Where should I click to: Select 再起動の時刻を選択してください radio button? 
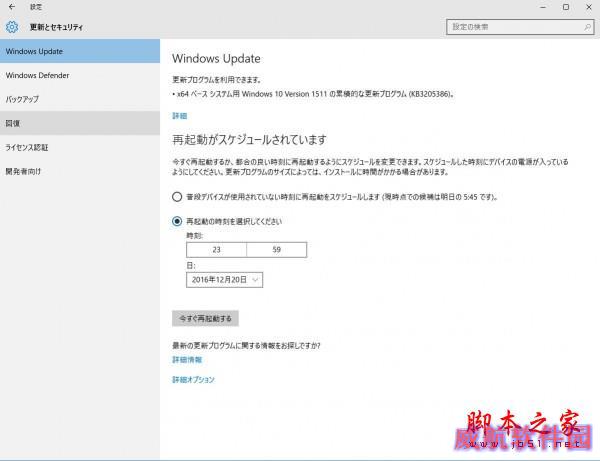[177, 221]
